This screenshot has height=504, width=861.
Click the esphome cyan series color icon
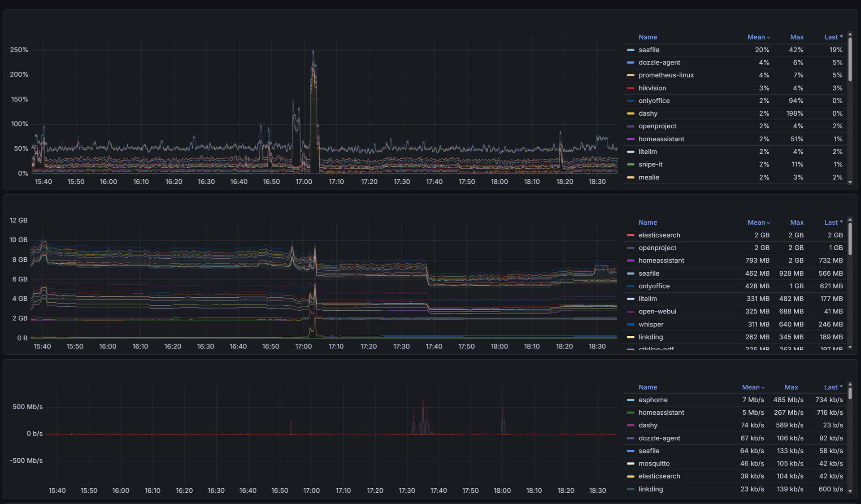(x=631, y=400)
